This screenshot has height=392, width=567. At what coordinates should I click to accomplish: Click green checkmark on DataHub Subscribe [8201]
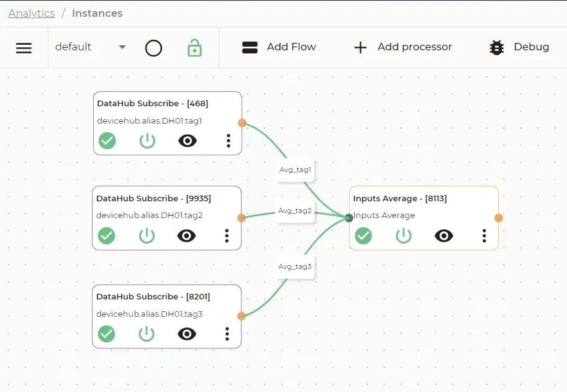(x=107, y=334)
